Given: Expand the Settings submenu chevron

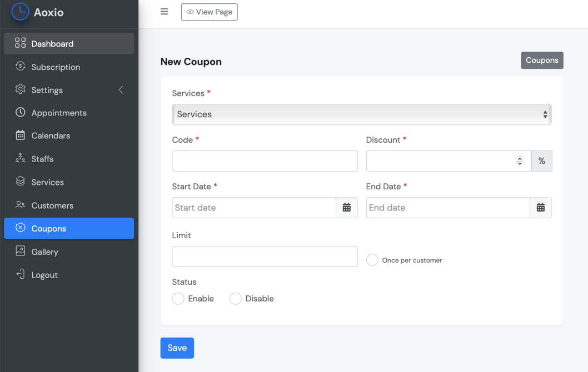Looking at the screenshot, I should [x=121, y=90].
